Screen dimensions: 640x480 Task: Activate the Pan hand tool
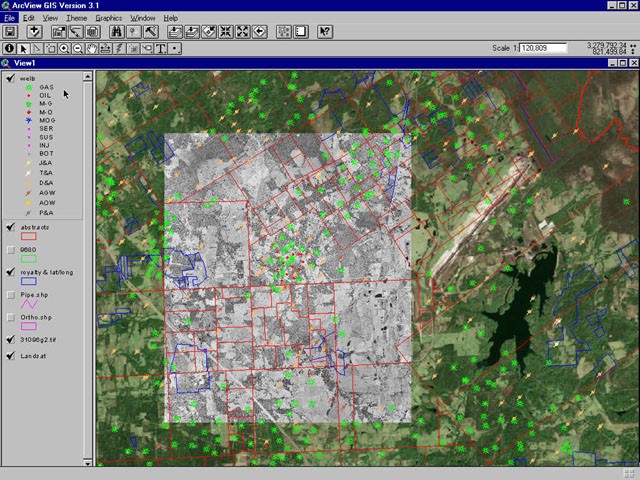tap(91, 48)
